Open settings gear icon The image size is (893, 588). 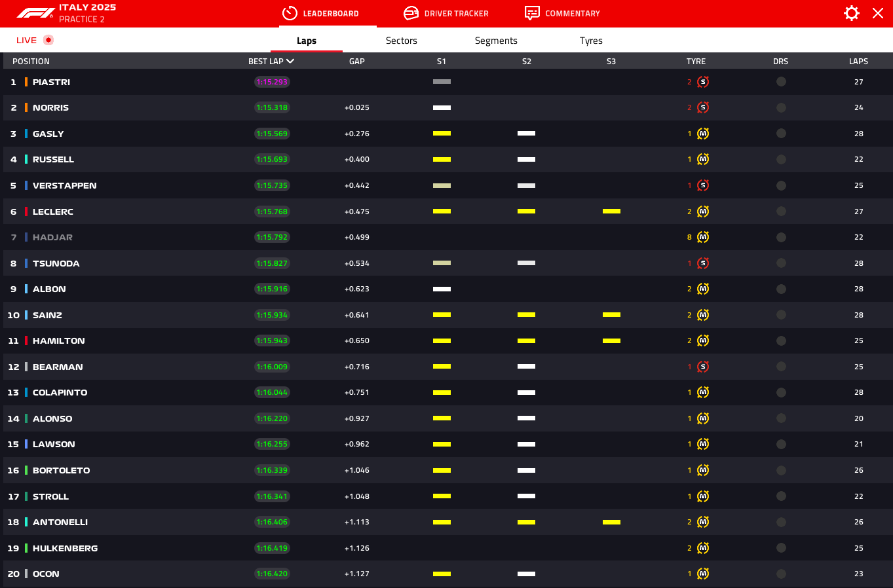coord(851,13)
